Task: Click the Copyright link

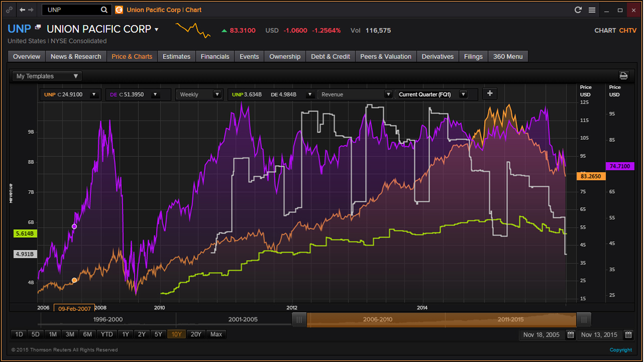Action: [x=621, y=350]
